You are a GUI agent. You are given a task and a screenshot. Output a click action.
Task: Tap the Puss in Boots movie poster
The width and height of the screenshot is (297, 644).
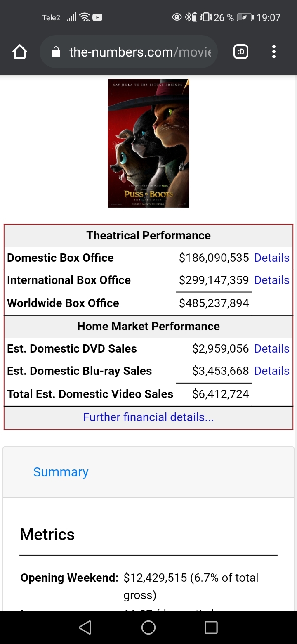tap(148, 143)
